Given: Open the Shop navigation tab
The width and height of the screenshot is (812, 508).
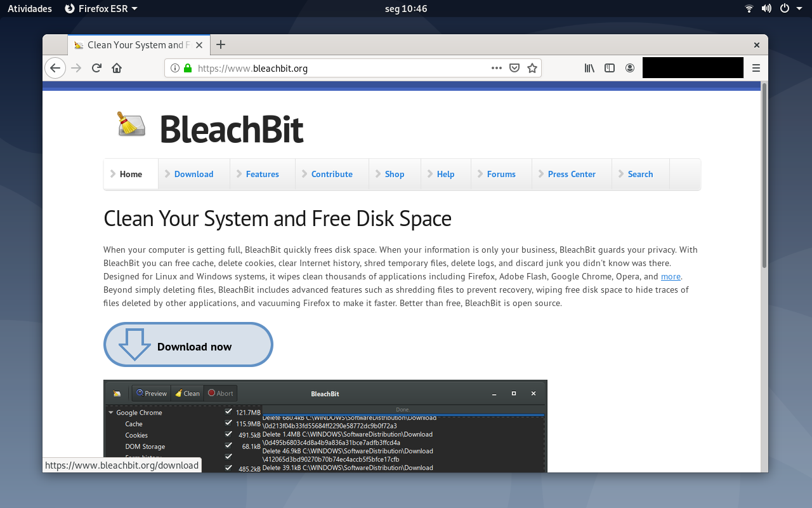Looking at the screenshot, I should click(395, 174).
